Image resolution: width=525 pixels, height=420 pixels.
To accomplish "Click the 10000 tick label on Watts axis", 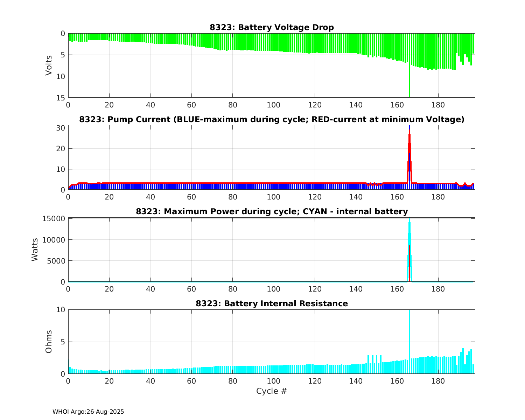I will [53, 240].
